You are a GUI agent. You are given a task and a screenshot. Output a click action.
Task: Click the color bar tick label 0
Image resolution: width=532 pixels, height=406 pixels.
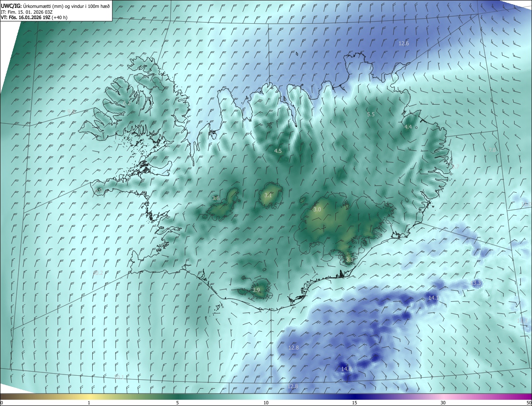click(x=2, y=403)
